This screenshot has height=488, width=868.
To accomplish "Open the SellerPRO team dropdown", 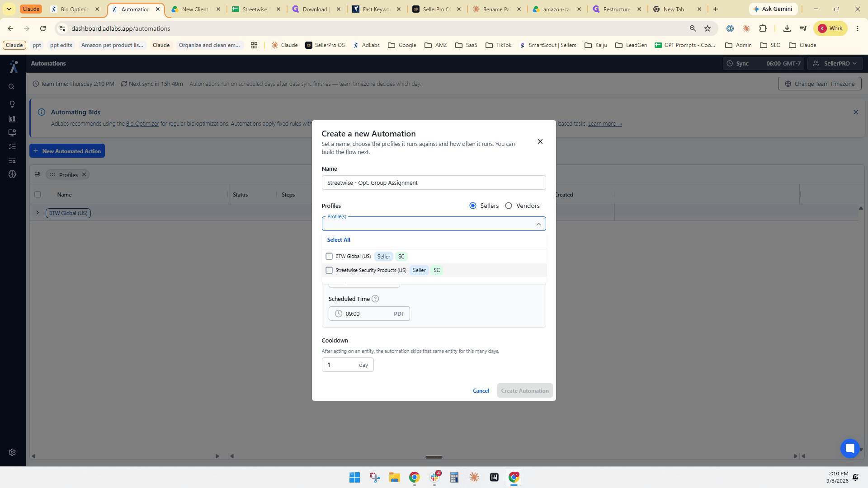I will (x=835, y=64).
